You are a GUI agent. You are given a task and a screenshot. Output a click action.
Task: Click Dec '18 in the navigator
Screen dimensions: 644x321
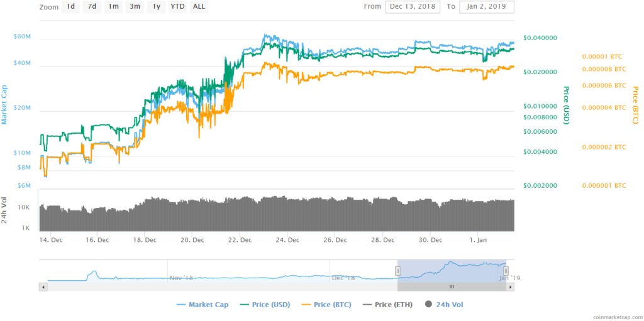343,278
